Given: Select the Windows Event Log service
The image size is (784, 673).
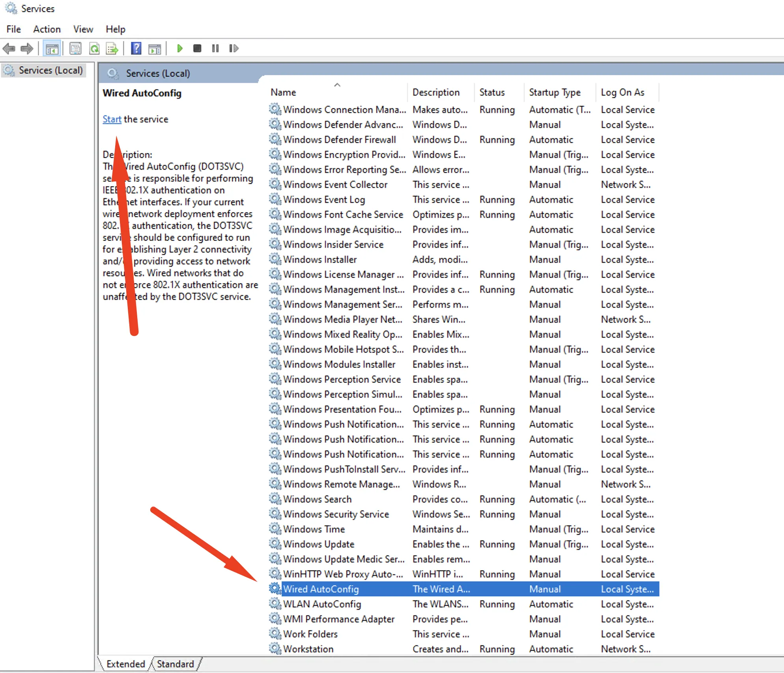Looking at the screenshot, I should 464,200.
